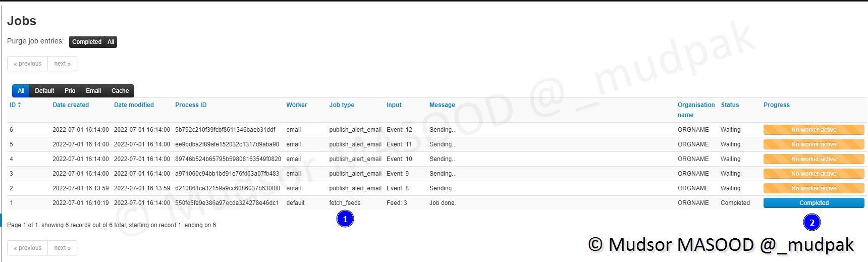This screenshot has height=262, width=868.
Task: Purge All job entries
Action: click(x=111, y=42)
